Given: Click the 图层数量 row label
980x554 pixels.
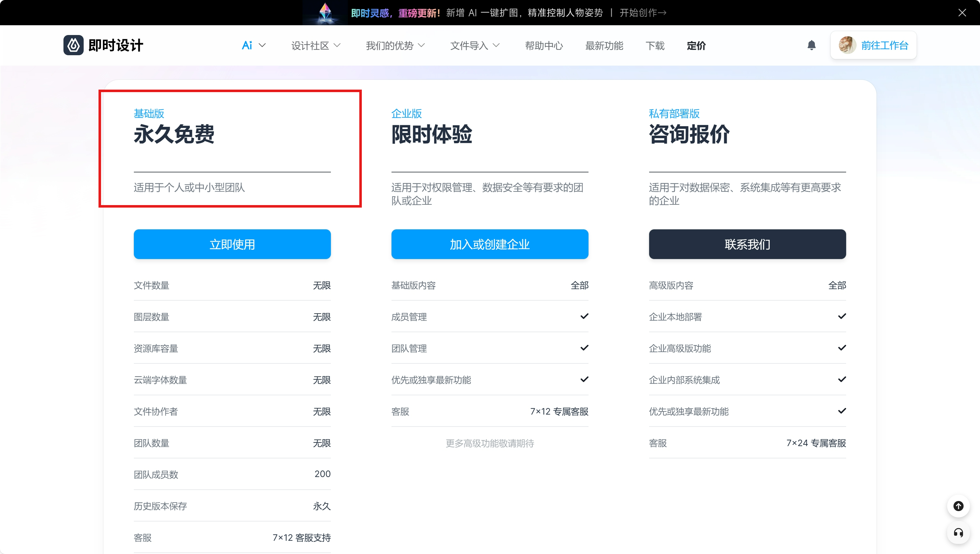Looking at the screenshot, I should coord(152,317).
